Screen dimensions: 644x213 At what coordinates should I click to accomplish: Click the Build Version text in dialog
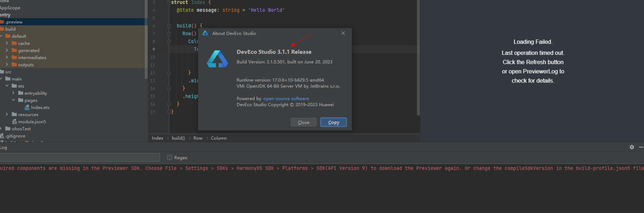pyautogui.click(x=284, y=62)
